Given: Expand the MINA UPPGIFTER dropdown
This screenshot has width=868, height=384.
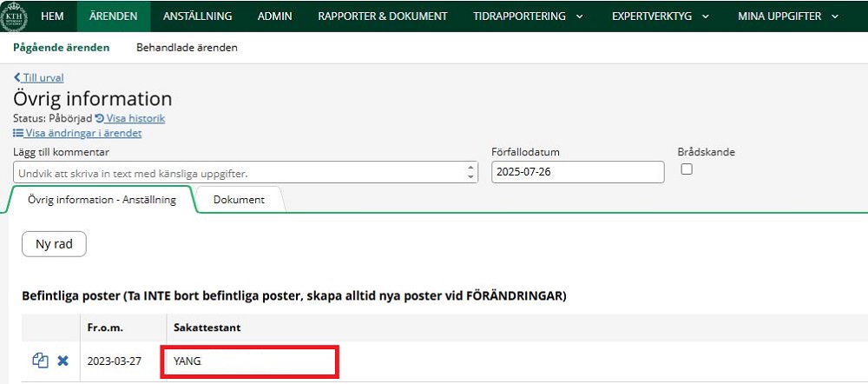Looking at the screenshot, I should point(788,16).
